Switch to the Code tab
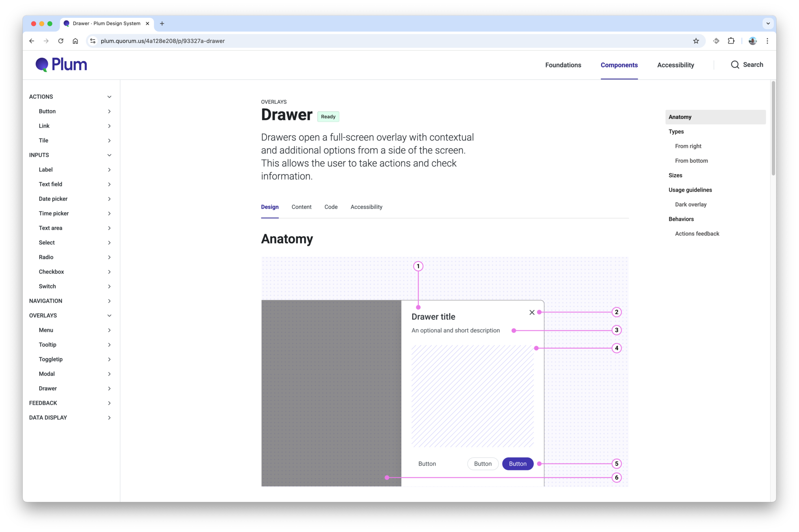Image resolution: width=799 pixels, height=532 pixels. [x=331, y=207]
